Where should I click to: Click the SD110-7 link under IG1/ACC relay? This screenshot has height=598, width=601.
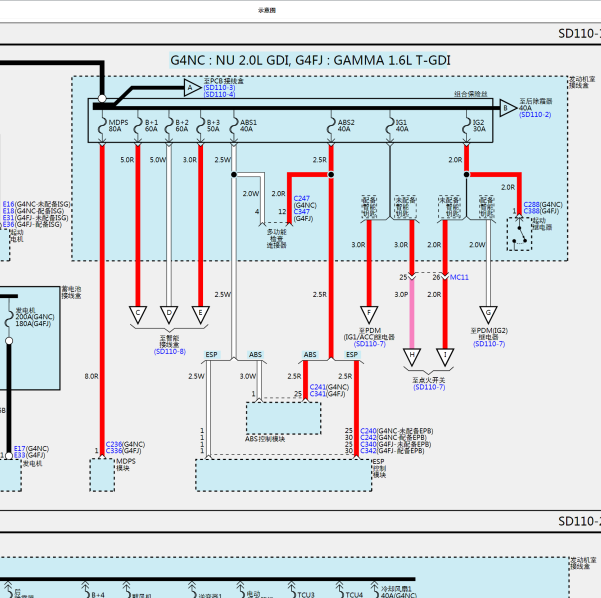370,344
